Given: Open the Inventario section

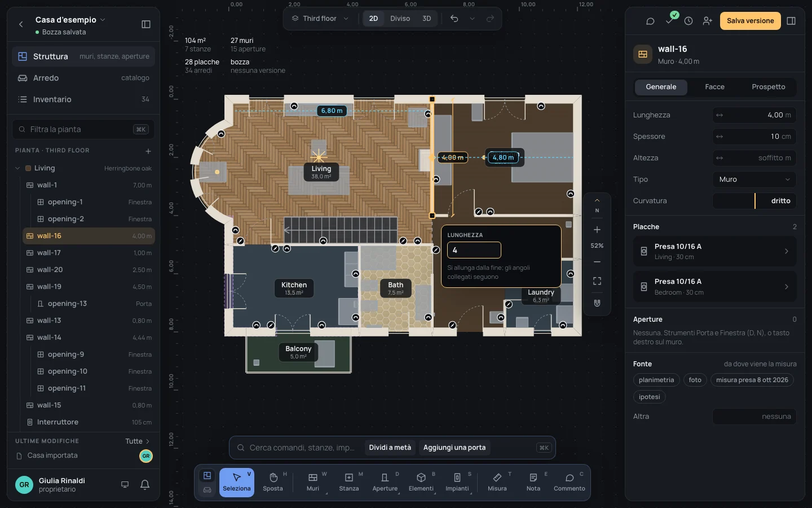Looking at the screenshot, I should [x=83, y=99].
